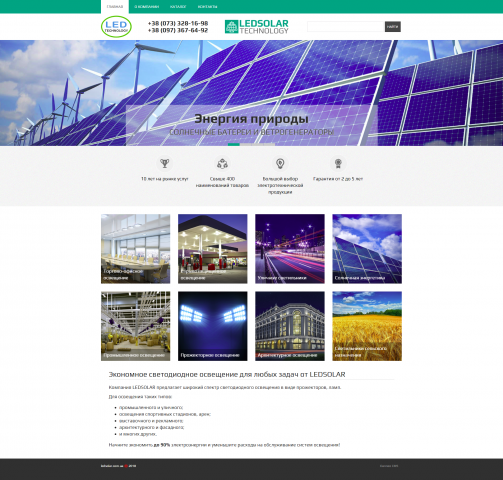Open the Архитектурное освещение building tile
This screenshot has height=480, width=503.
coord(290,326)
